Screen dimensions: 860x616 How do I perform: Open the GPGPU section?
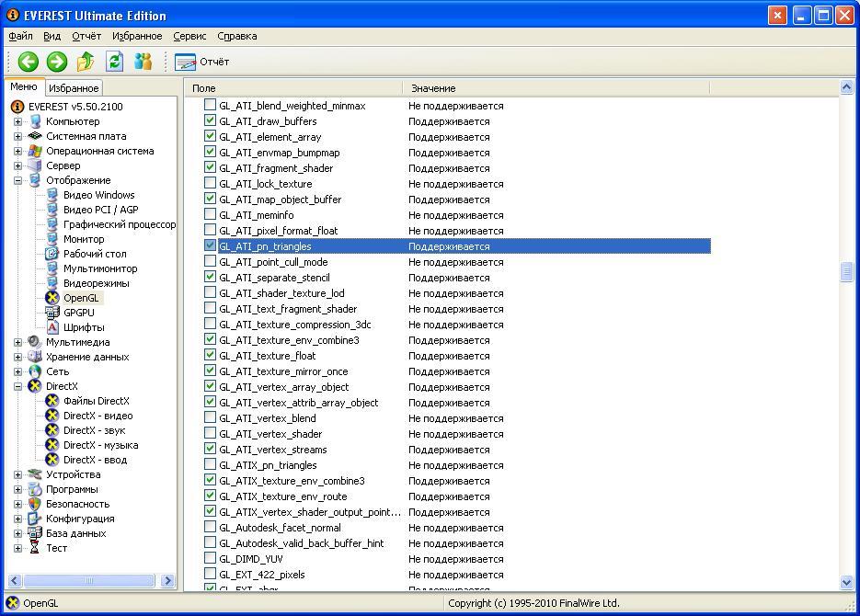click(80, 313)
